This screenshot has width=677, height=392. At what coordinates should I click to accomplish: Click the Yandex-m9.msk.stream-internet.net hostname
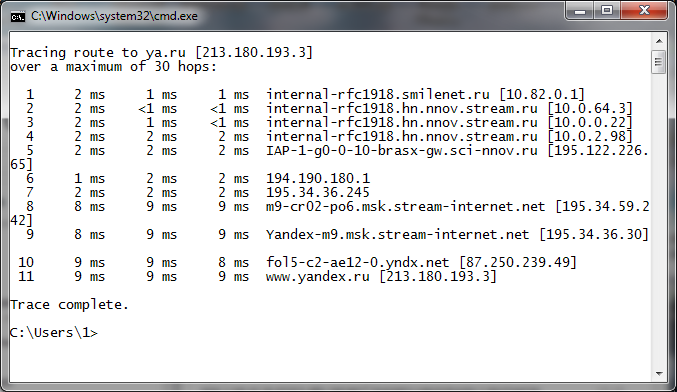coord(398,235)
